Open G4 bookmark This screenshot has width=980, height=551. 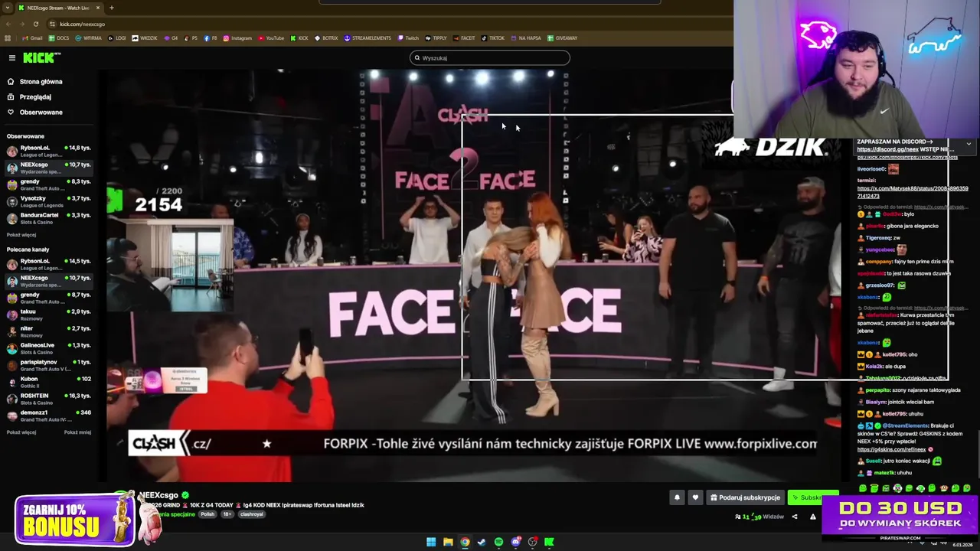[x=171, y=38]
